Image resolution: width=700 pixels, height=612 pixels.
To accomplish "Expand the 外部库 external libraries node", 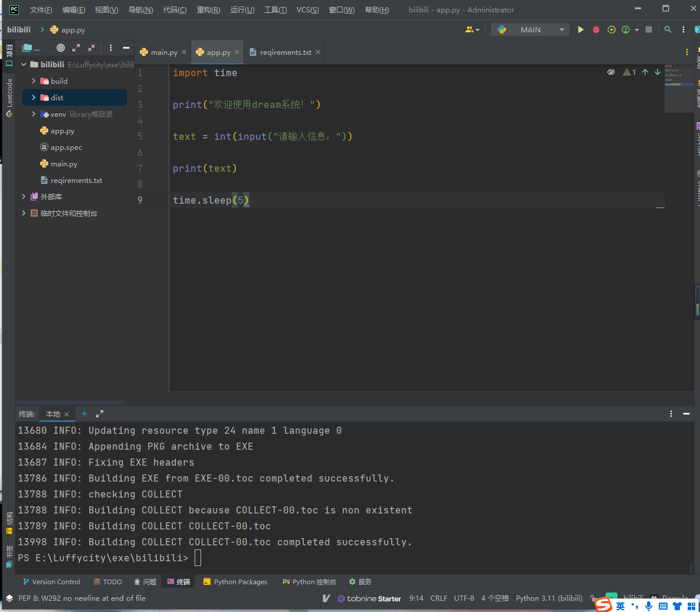I will (x=24, y=197).
